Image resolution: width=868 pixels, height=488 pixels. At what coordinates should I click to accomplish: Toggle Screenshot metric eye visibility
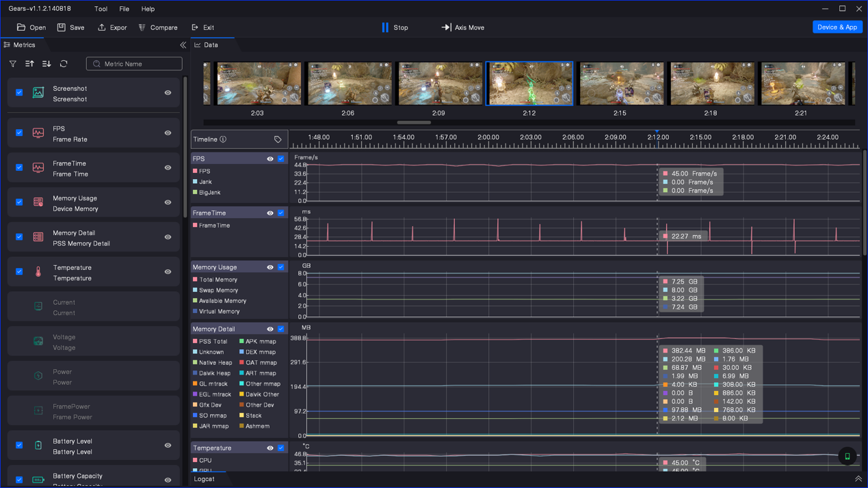(168, 93)
